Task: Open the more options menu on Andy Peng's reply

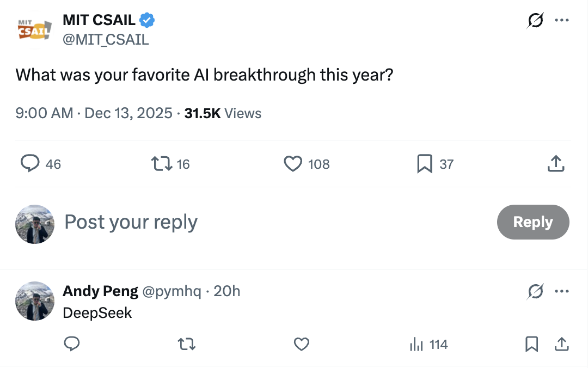Action: [x=562, y=291]
